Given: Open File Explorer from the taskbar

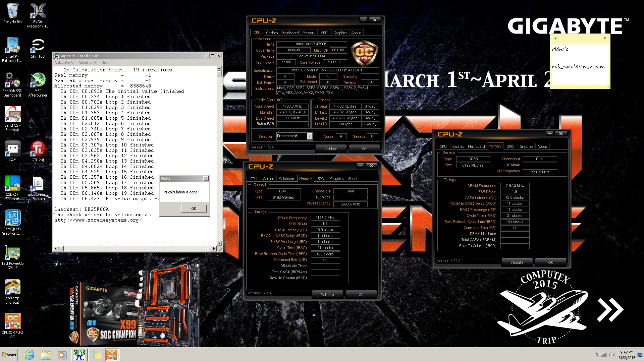Looking at the screenshot, I should click(x=46, y=355).
